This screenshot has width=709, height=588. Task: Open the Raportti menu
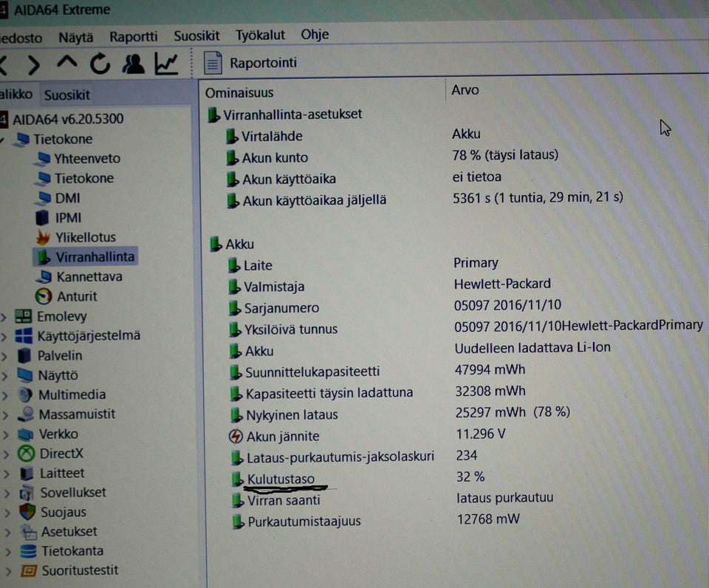click(x=134, y=37)
